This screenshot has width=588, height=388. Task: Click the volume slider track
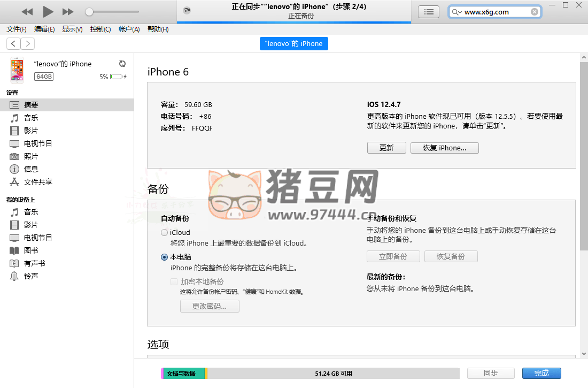[114, 12]
